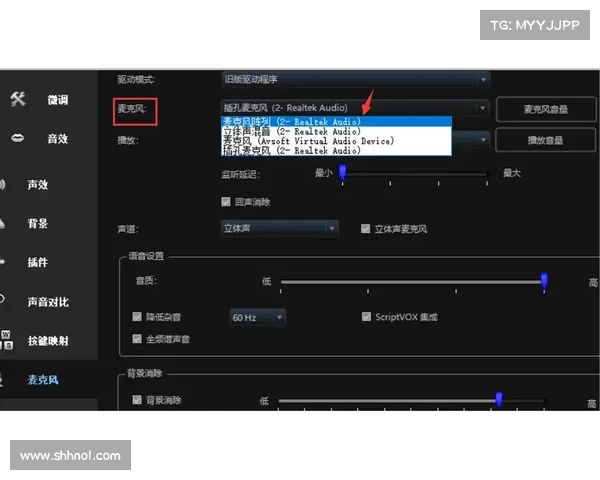This screenshot has height=480, width=600.
Task: Go to the 声音对比 sidebar section
Action: 48,302
